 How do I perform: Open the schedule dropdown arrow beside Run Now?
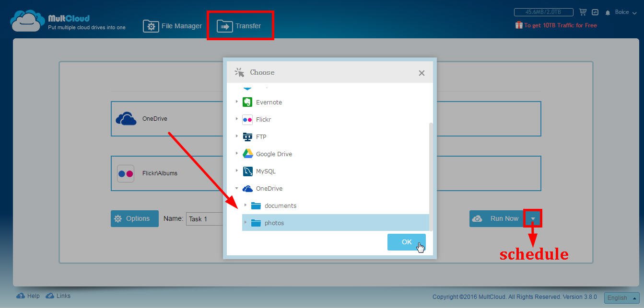[533, 218]
